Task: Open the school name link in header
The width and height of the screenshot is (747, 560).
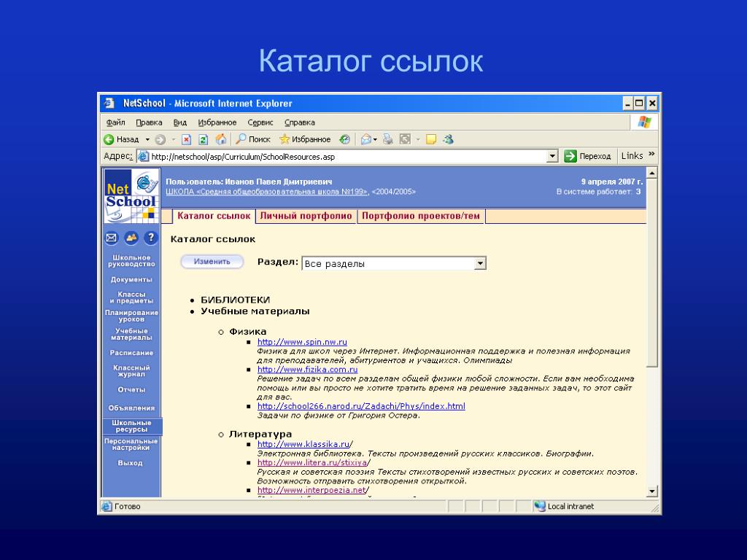Action: point(267,192)
